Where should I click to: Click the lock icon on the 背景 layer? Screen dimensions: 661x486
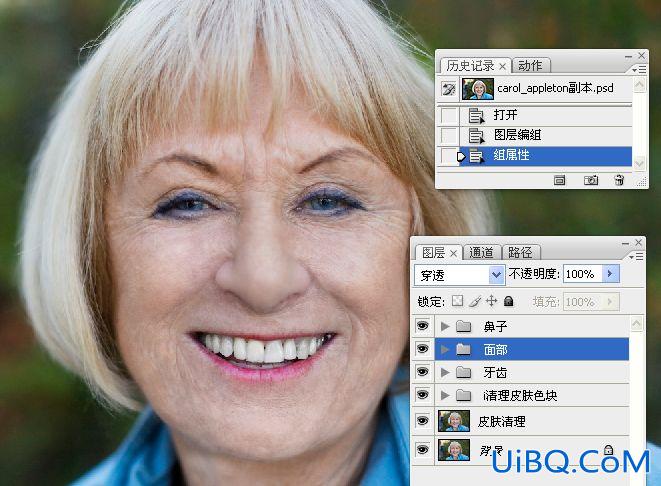tap(608, 449)
